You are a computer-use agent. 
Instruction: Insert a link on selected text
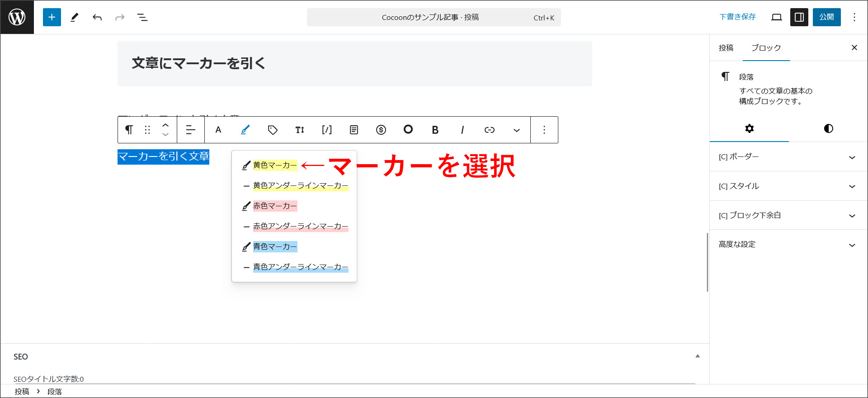pos(490,130)
